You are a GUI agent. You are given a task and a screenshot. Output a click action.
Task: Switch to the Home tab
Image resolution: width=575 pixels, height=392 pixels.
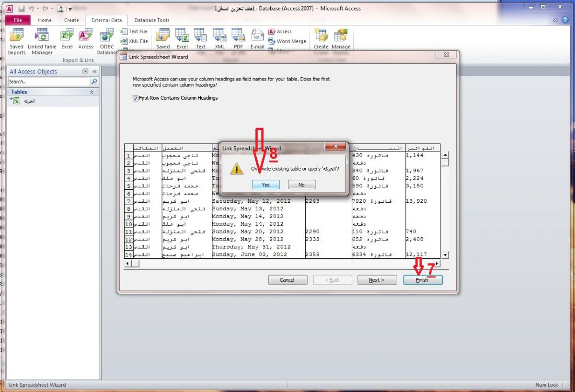coord(45,20)
